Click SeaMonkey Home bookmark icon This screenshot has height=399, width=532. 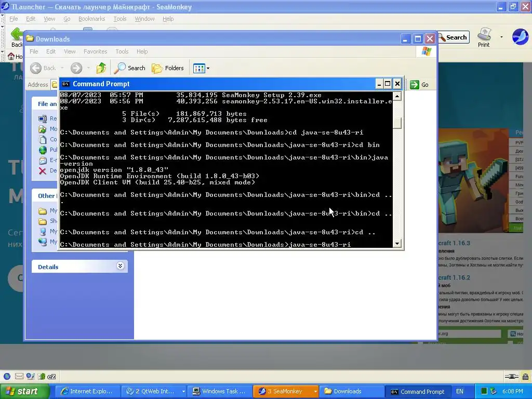point(11,56)
